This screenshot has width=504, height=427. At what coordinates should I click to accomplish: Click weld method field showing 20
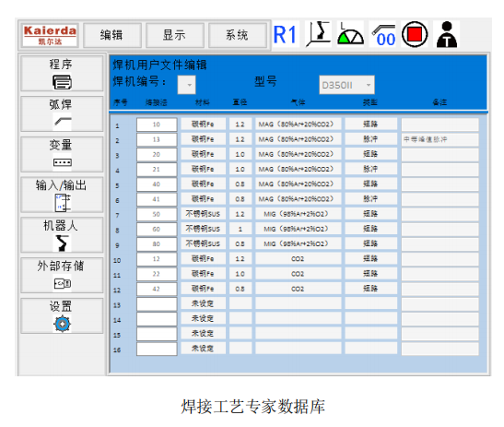(157, 154)
